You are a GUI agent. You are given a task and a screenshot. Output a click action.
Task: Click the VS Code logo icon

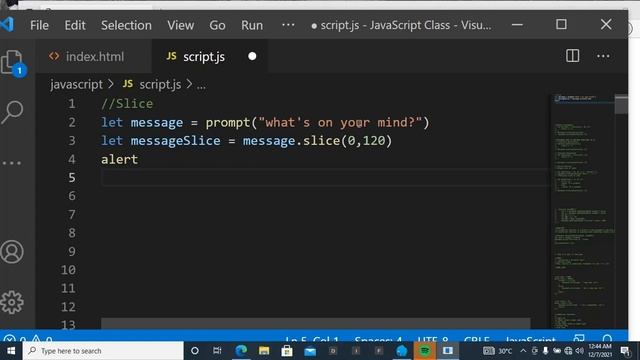7,24
